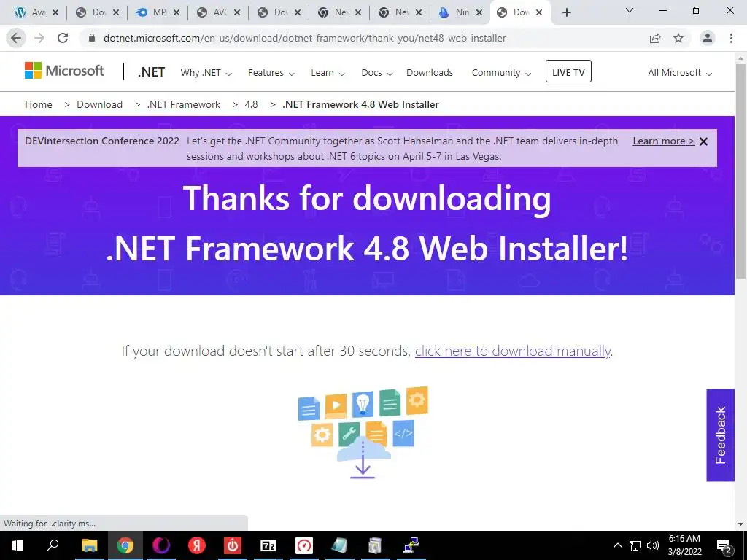
Task: Close the MP tab
Action: click(x=177, y=13)
